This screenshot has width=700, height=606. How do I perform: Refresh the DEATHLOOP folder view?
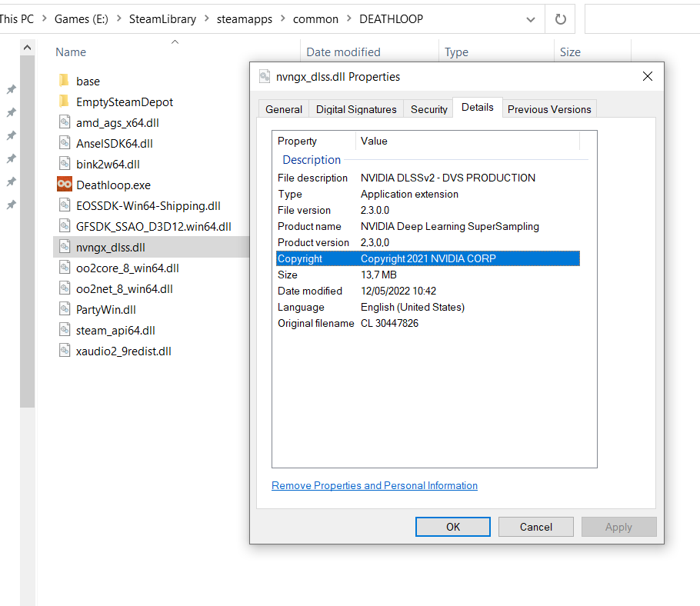point(560,19)
